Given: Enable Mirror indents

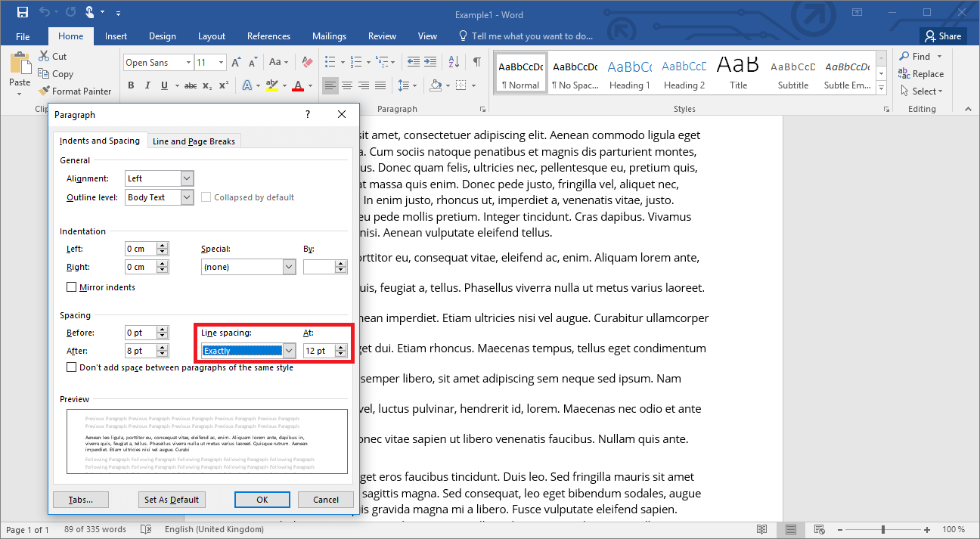Looking at the screenshot, I should click(71, 287).
